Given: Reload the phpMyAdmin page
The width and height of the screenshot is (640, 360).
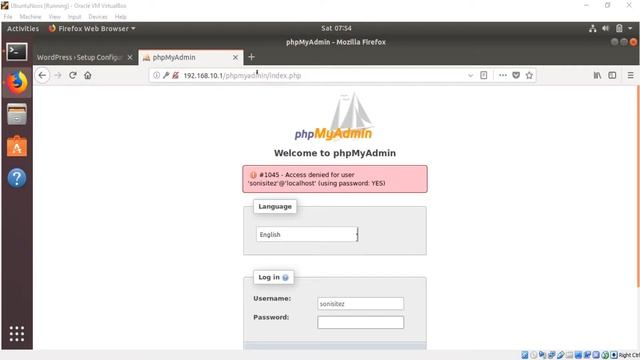Looking at the screenshot, I should click(73, 76).
